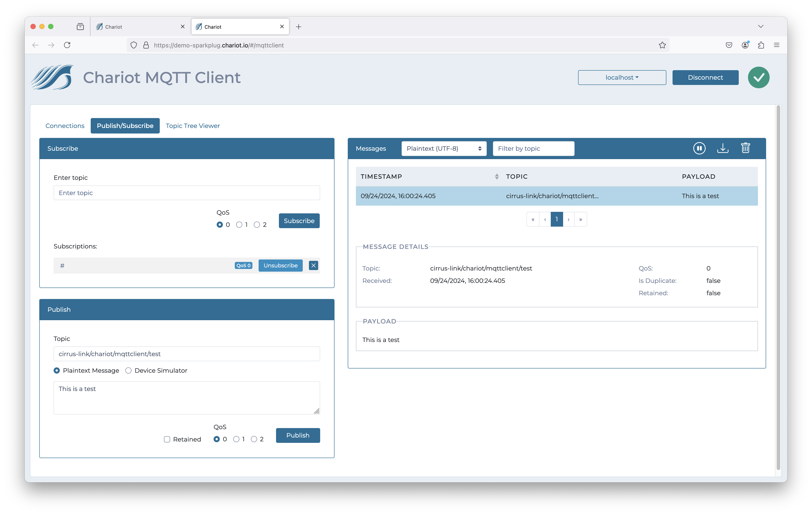The width and height of the screenshot is (812, 515).
Task: Go to next messages page
Action: click(x=569, y=219)
